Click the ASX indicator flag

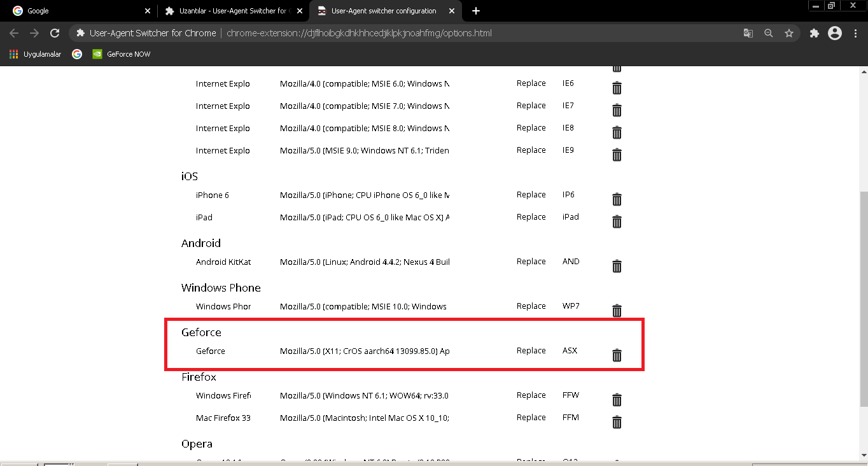pyautogui.click(x=570, y=351)
